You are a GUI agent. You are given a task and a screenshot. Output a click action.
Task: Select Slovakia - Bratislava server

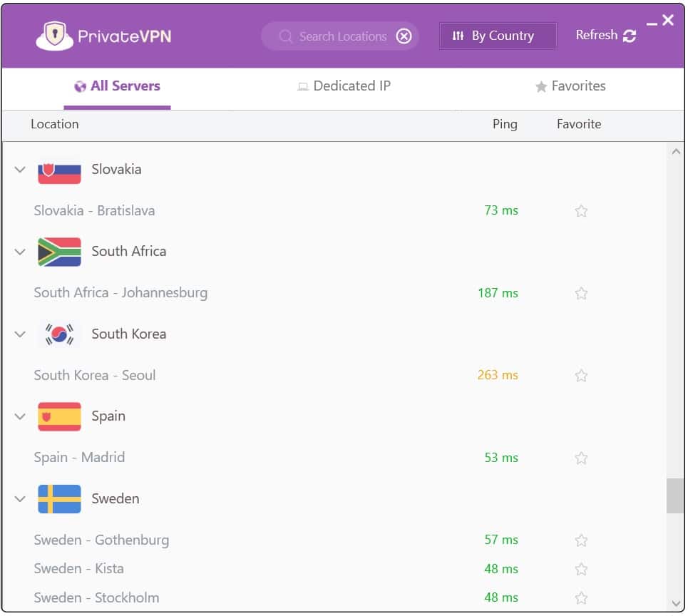(x=94, y=210)
